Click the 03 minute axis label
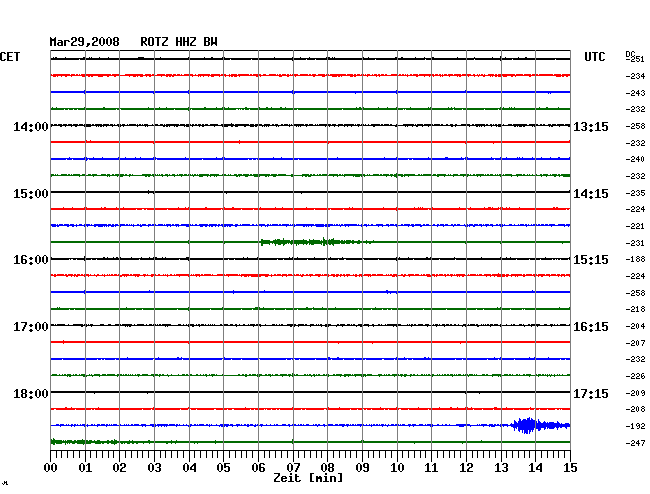This screenshot has width=650, height=494. [154, 468]
